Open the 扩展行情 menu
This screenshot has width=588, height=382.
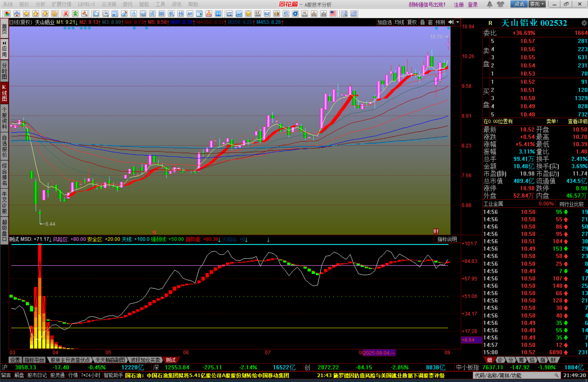[62, 4]
